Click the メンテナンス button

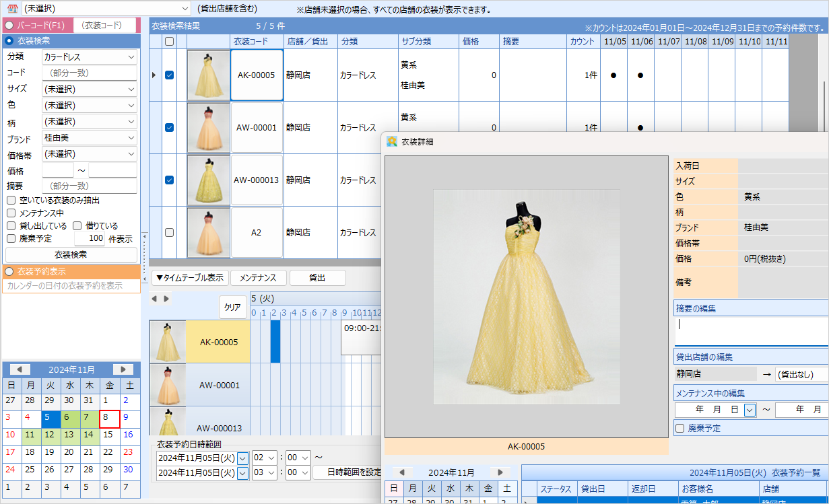(259, 278)
